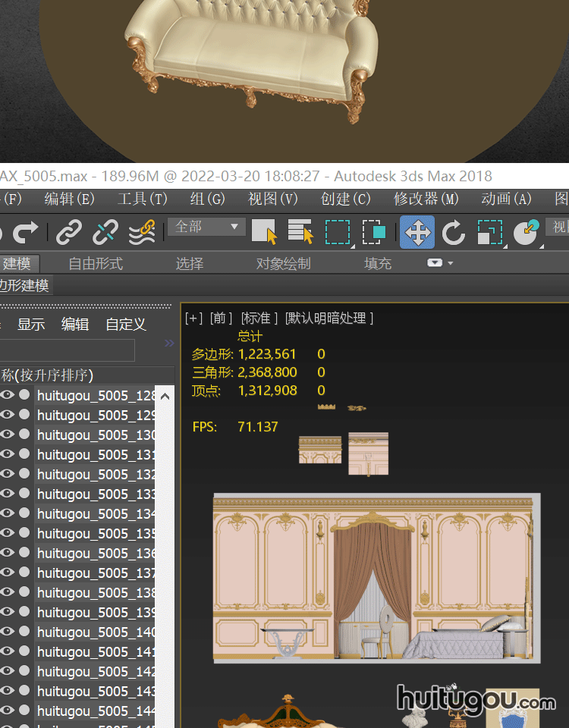Expand the Rectangular Selection Region flyout
The height and width of the screenshot is (728, 569).
pos(338,232)
